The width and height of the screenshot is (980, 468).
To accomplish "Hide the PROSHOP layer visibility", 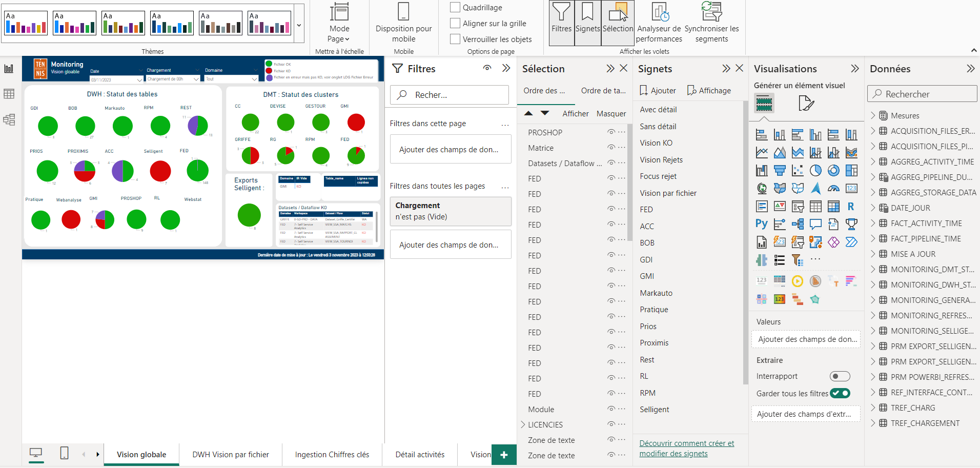I will tap(611, 132).
